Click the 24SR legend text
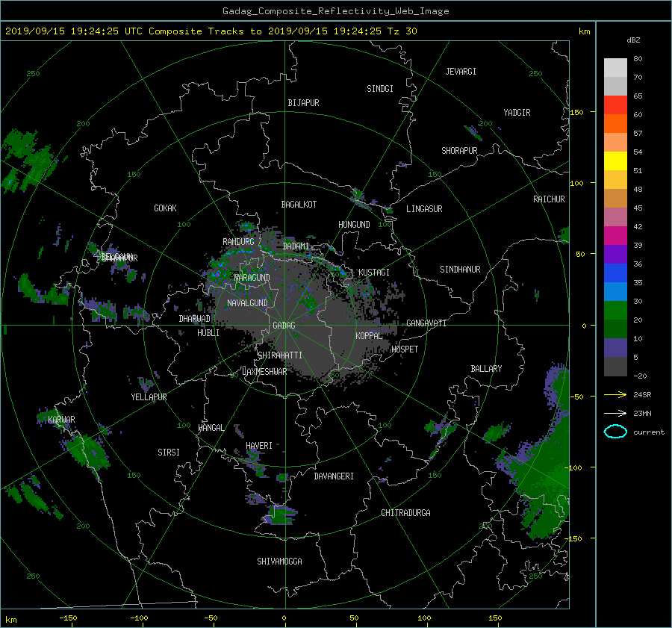The image size is (672, 628). point(642,395)
